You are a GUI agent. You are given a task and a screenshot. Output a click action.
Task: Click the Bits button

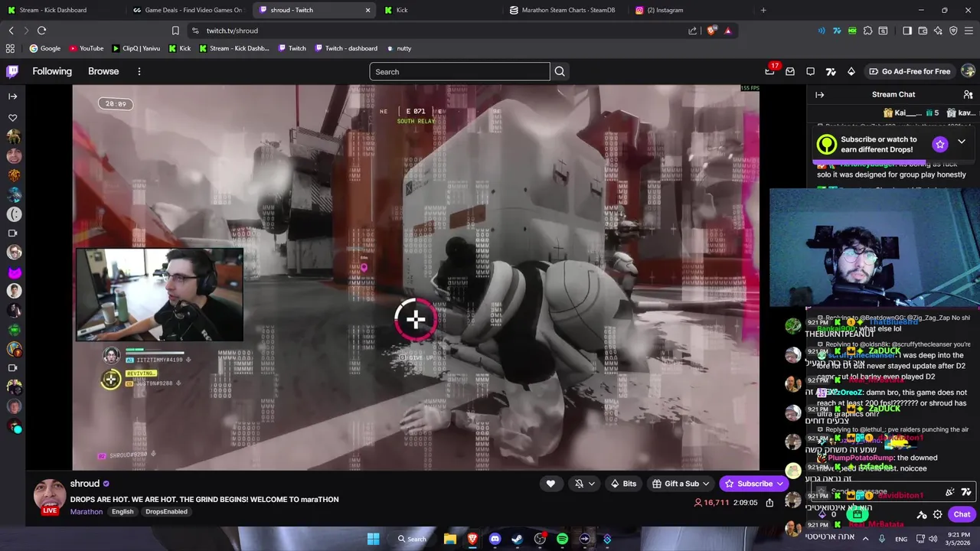click(x=623, y=484)
